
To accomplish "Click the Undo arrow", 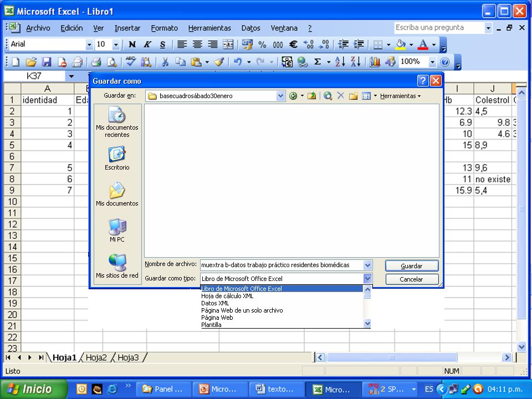I will tap(238, 62).
